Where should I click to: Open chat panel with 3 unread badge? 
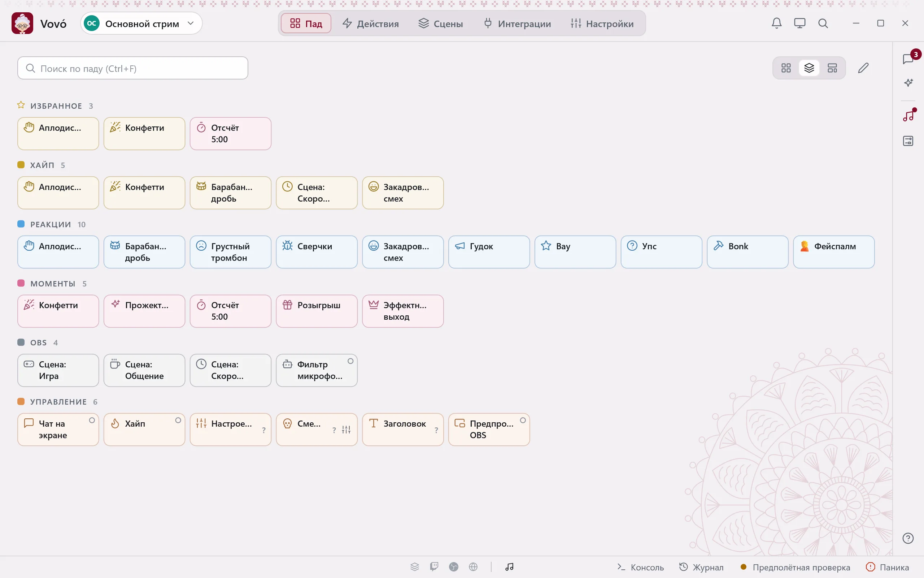tap(908, 59)
